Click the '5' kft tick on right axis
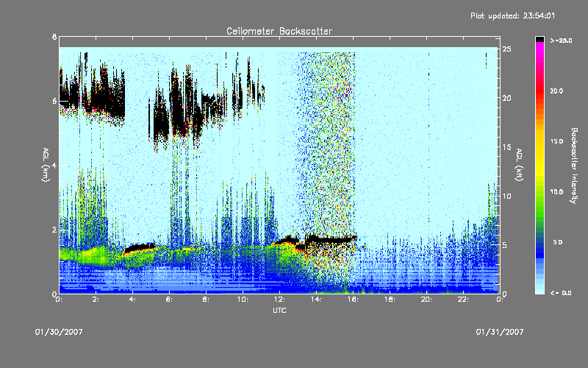The height and width of the screenshot is (368, 588). [x=505, y=245]
